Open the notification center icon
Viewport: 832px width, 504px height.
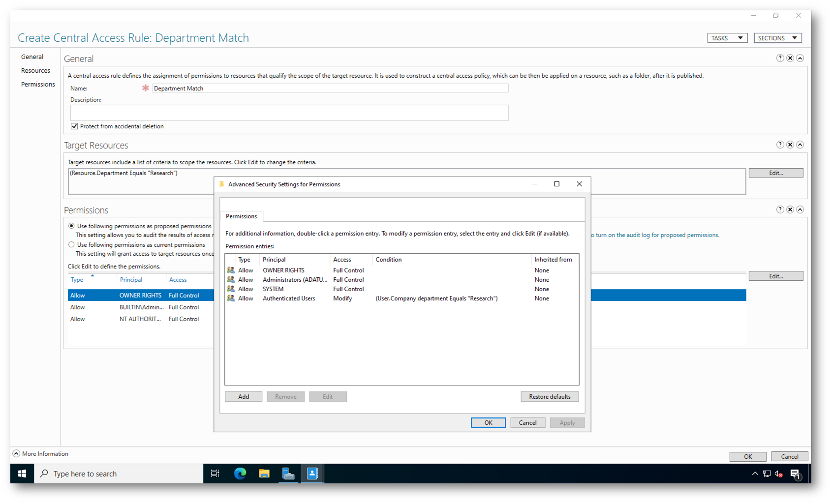(x=795, y=474)
